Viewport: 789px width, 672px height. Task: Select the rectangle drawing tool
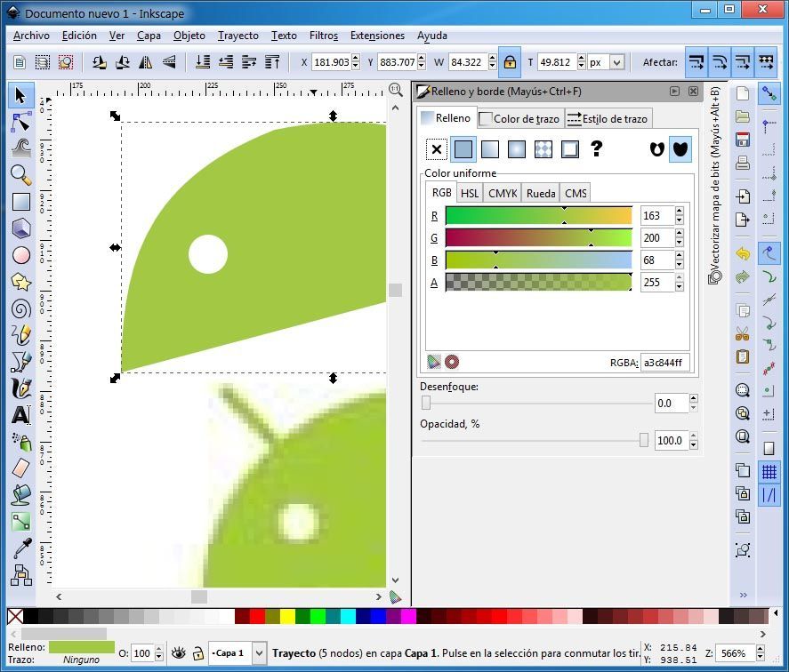coord(20,202)
